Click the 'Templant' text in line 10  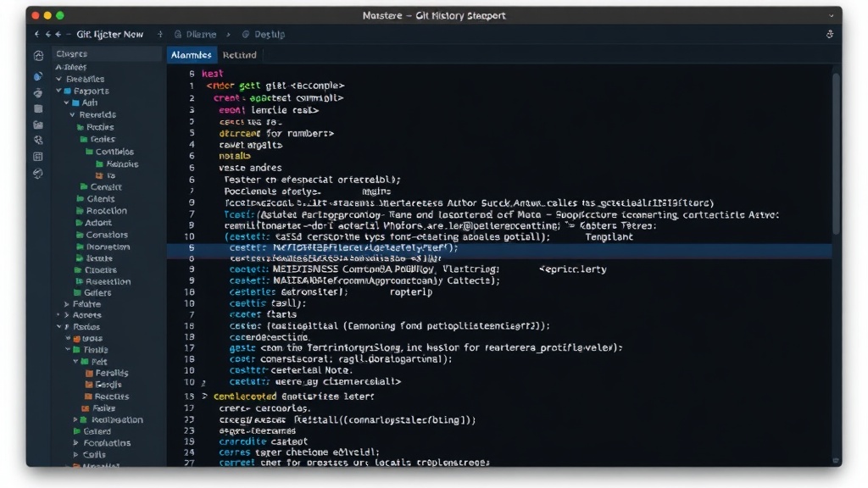tap(609, 237)
